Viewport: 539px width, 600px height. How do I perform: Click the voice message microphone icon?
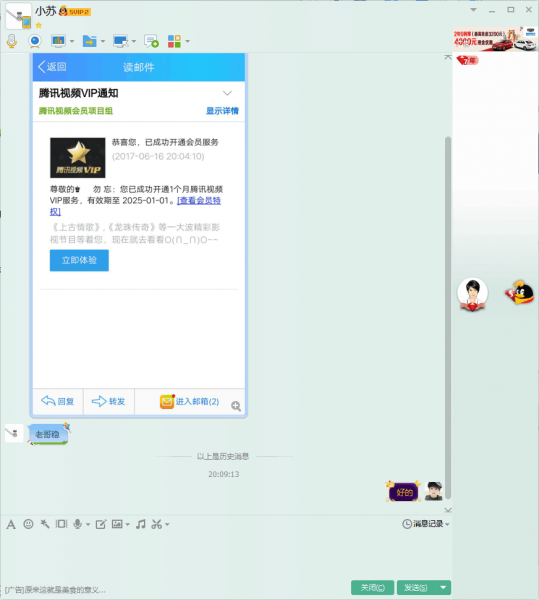(x=78, y=524)
